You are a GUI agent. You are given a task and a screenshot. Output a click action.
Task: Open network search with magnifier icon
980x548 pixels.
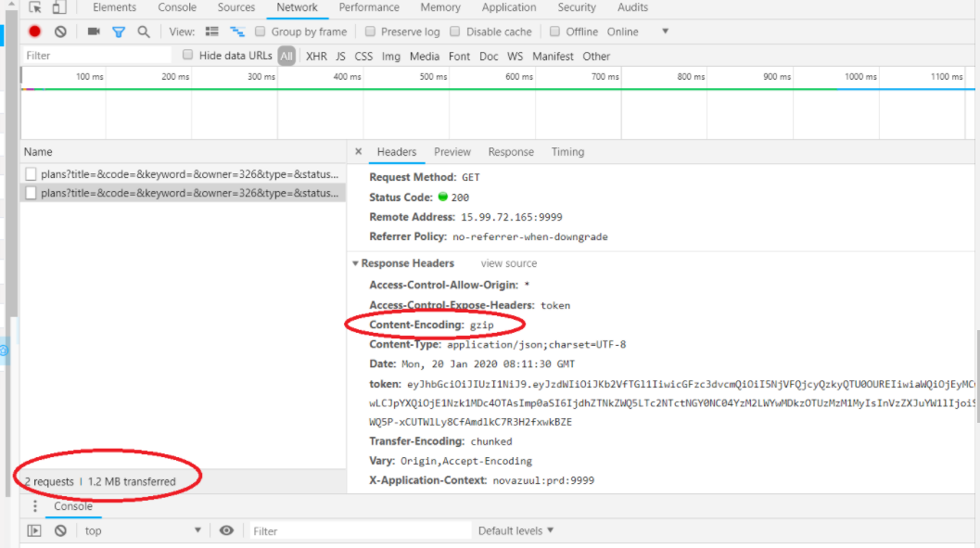[144, 32]
